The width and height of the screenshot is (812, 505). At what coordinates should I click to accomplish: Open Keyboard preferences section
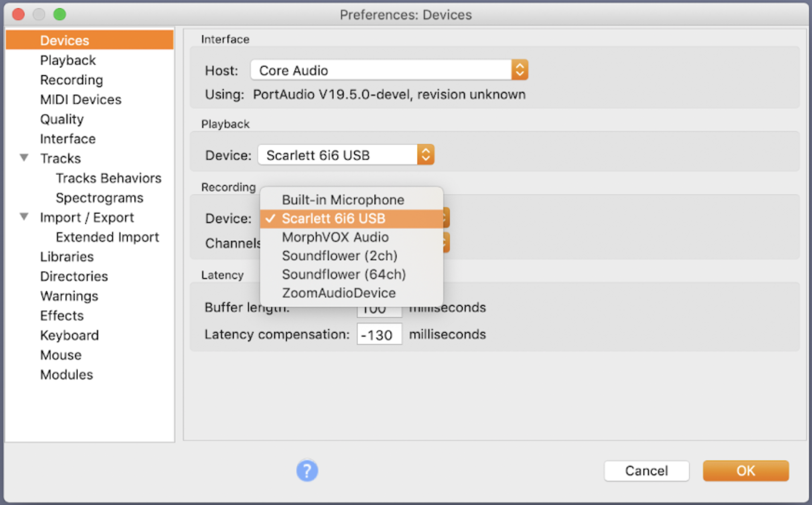(69, 335)
